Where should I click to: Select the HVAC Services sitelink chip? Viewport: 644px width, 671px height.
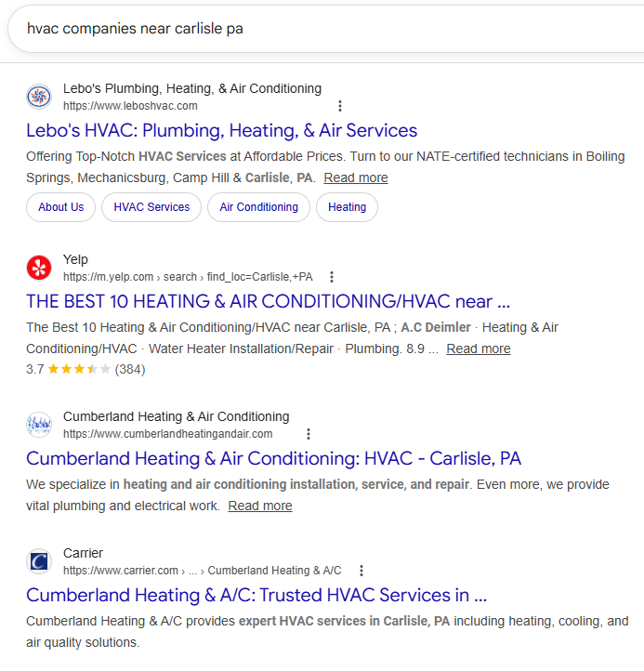(x=151, y=207)
